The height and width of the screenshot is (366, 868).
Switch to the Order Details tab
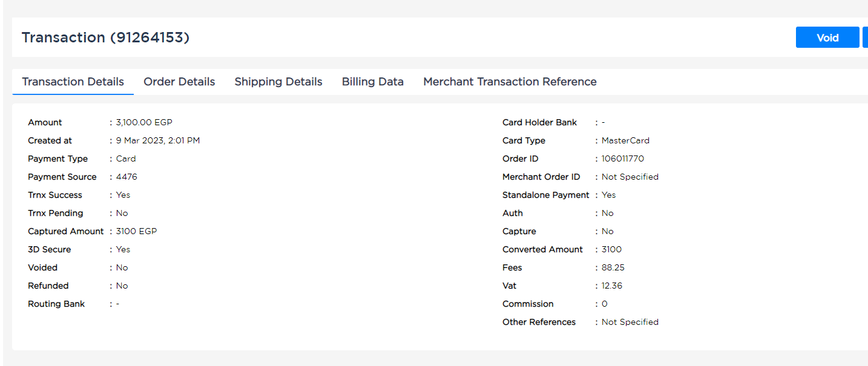179,82
